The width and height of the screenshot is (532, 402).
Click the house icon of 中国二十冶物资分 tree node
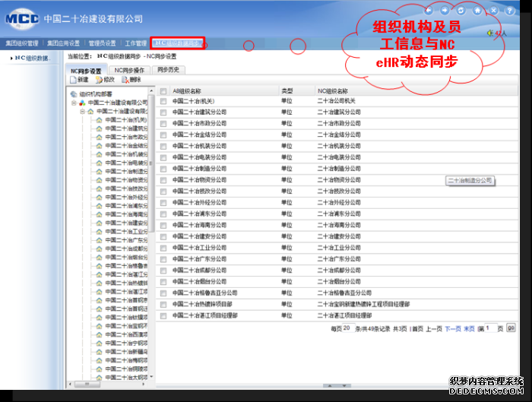coord(99,180)
